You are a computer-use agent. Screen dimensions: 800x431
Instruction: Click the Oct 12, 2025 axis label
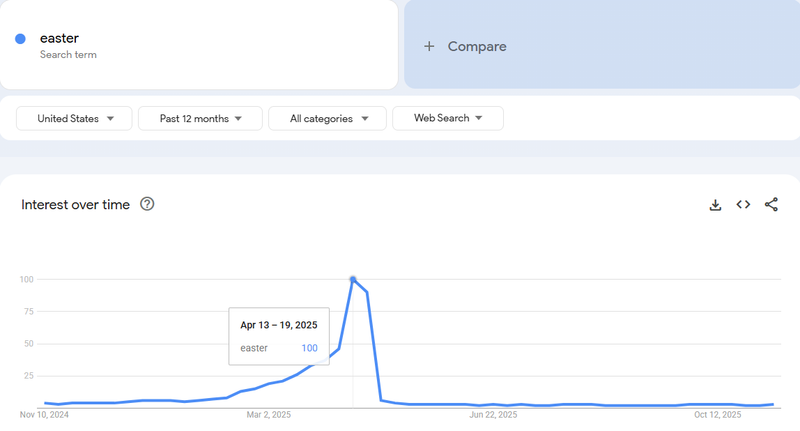[x=717, y=415]
